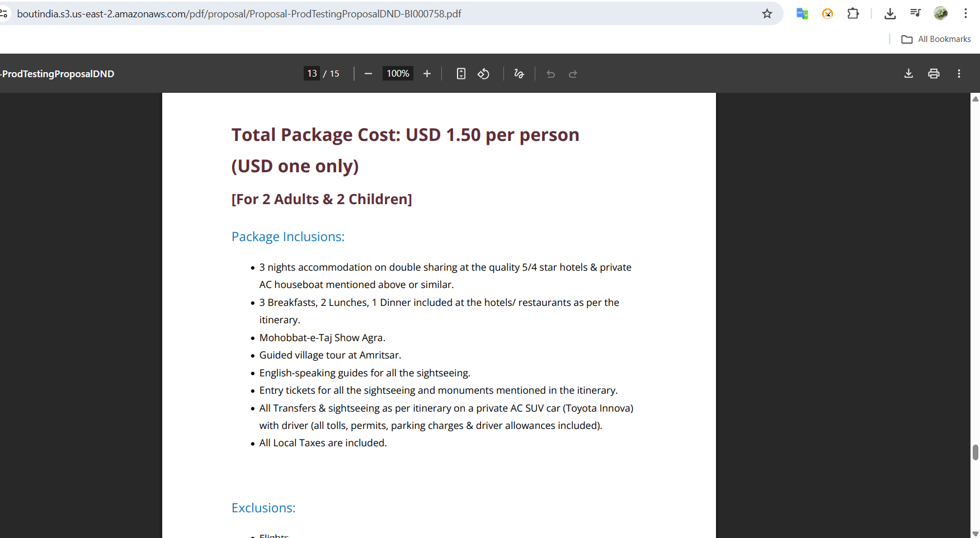Open the PDF viewer more actions menu
980x538 pixels.
(x=959, y=74)
